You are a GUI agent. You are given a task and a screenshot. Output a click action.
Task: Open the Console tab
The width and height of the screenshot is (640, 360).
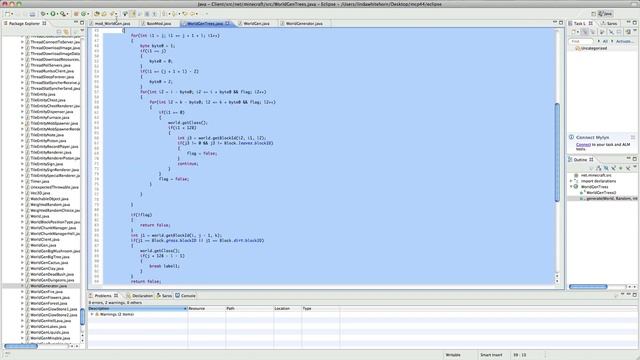point(185,296)
